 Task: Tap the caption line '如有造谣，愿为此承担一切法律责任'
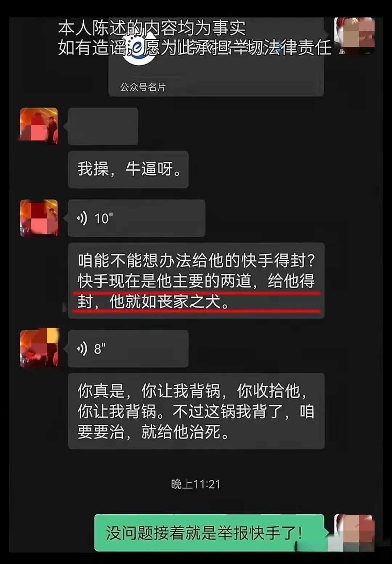pyautogui.click(x=195, y=48)
